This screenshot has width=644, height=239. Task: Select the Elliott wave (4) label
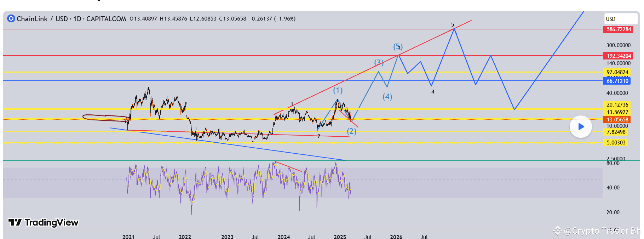click(387, 97)
